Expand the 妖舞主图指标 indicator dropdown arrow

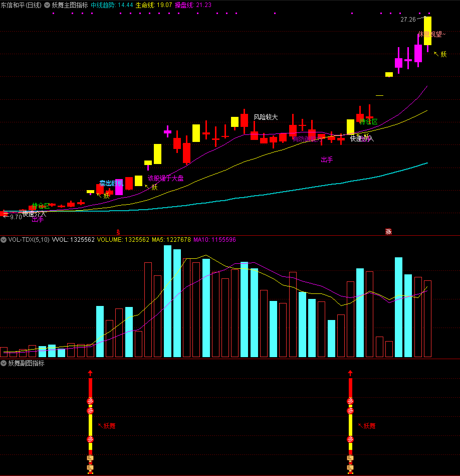pos(47,5)
